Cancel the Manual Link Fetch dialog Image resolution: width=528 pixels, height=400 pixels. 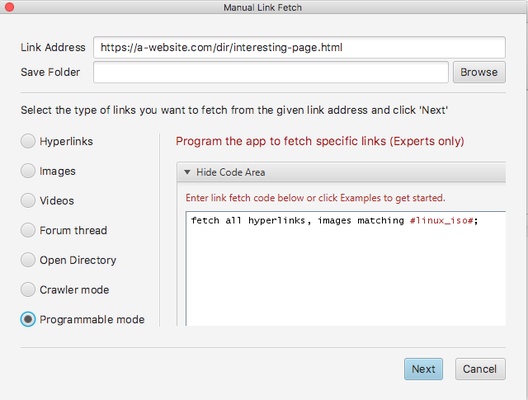480,369
